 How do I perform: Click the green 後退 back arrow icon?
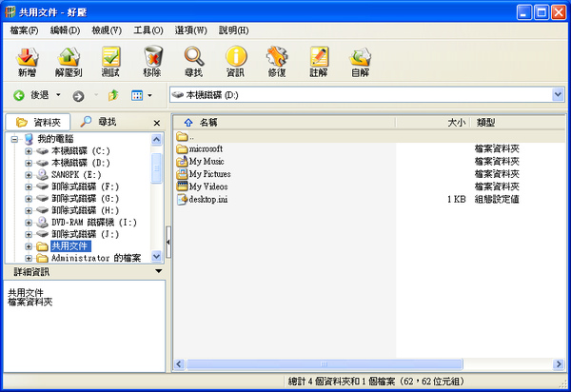click(19, 96)
